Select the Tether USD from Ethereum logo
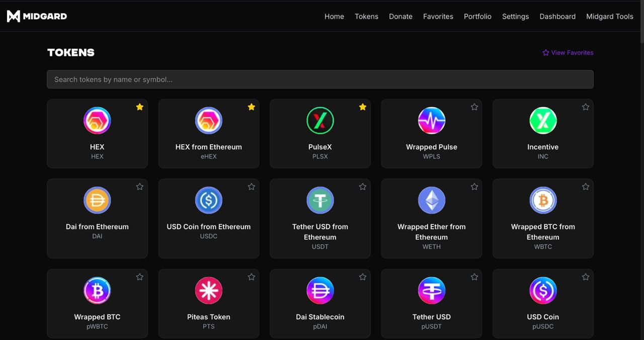Screen dimensions: 644x340 320,200
